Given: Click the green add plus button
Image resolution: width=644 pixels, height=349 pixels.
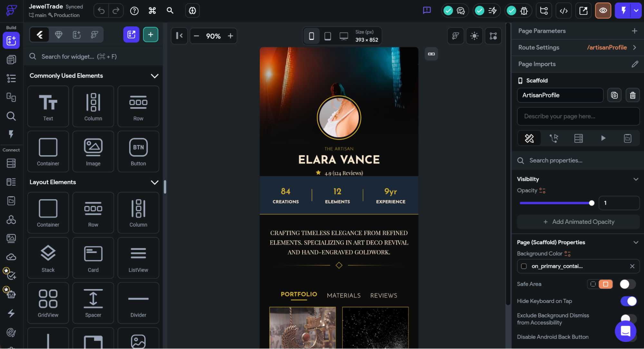Looking at the screenshot, I should [x=150, y=34].
